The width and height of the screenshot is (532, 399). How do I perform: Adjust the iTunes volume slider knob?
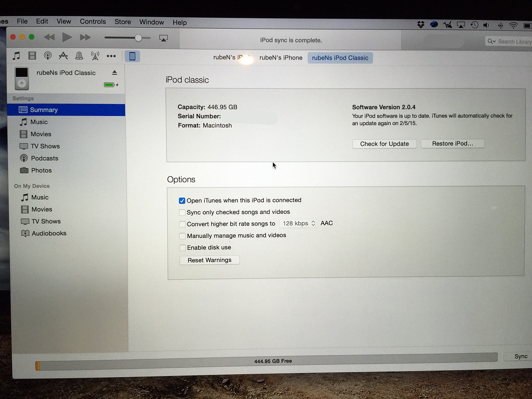[x=138, y=38]
